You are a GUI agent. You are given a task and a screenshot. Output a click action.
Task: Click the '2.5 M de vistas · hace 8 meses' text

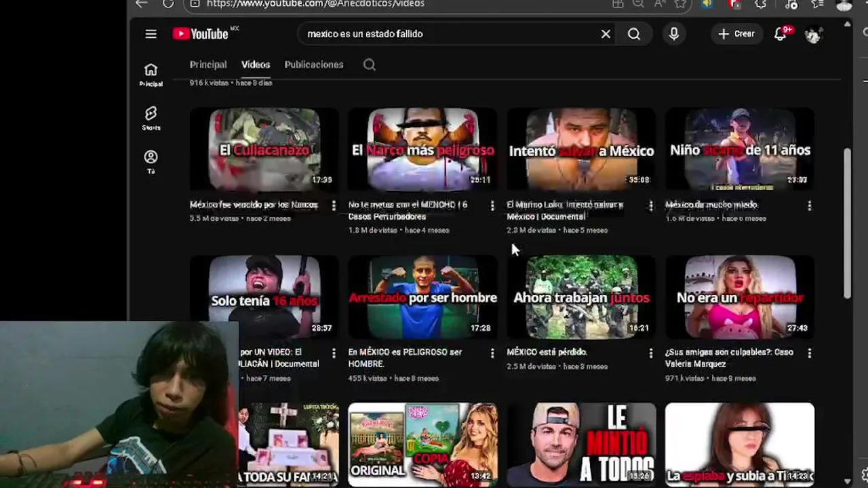click(x=557, y=367)
